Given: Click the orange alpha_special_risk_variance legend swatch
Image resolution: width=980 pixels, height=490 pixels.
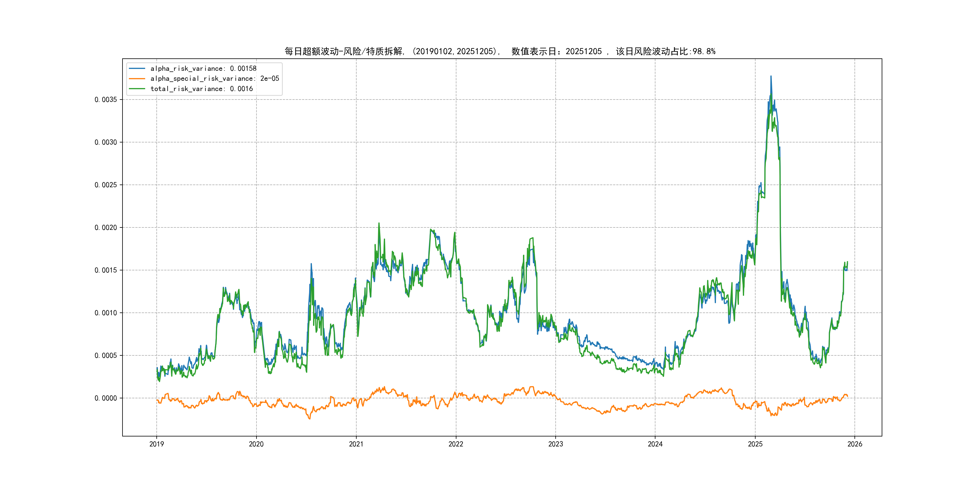Looking at the screenshot, I should coord(137,78).
